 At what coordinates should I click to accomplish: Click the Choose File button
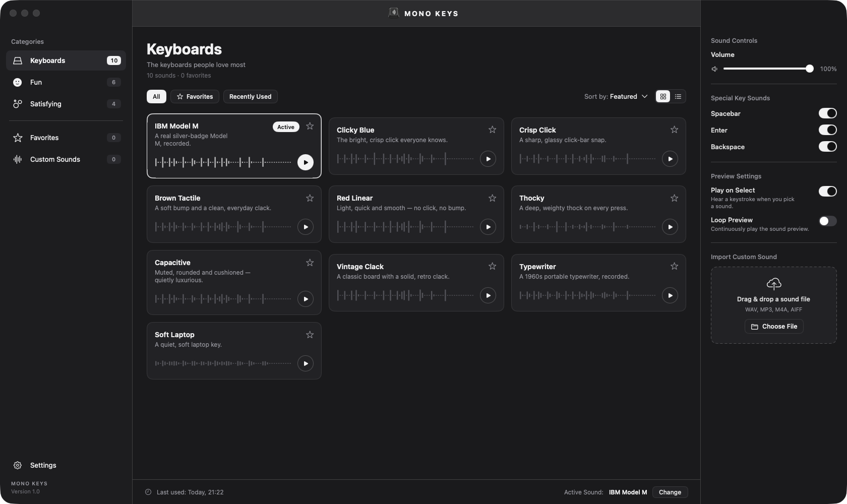tap(774, 327)
